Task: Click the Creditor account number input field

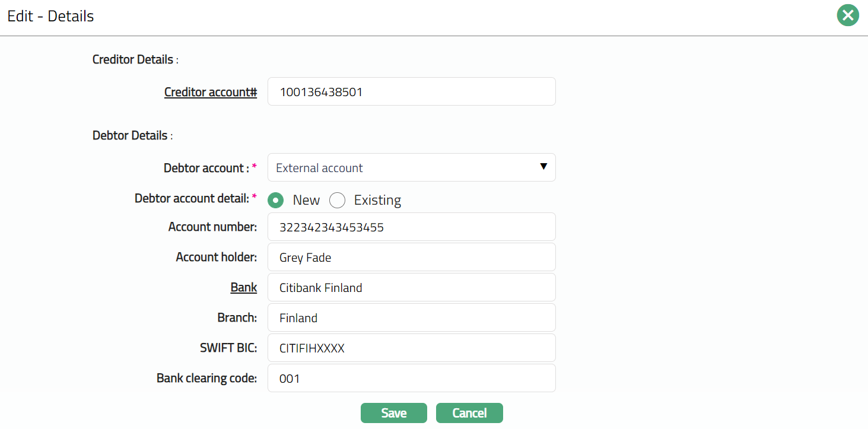Action: coord(411,92)
